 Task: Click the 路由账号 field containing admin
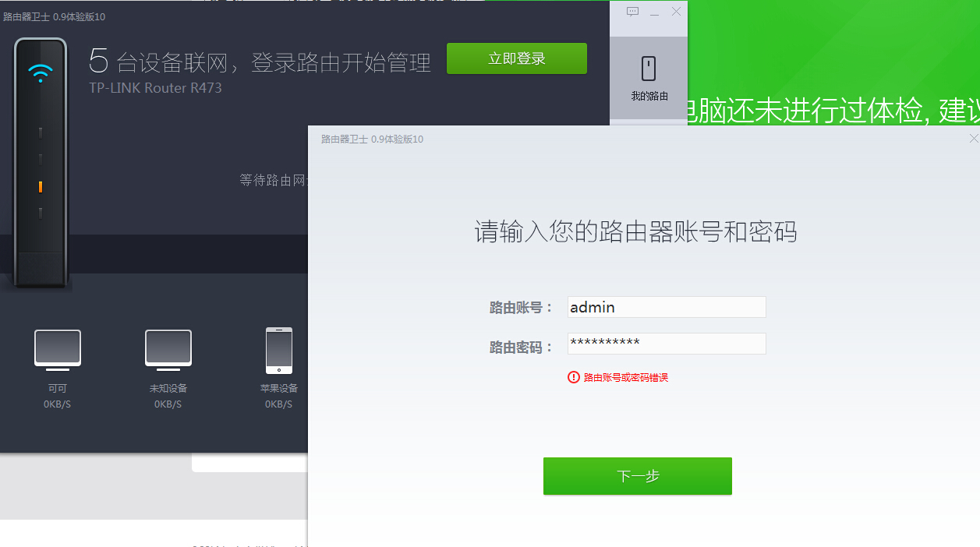click(666, 307)
